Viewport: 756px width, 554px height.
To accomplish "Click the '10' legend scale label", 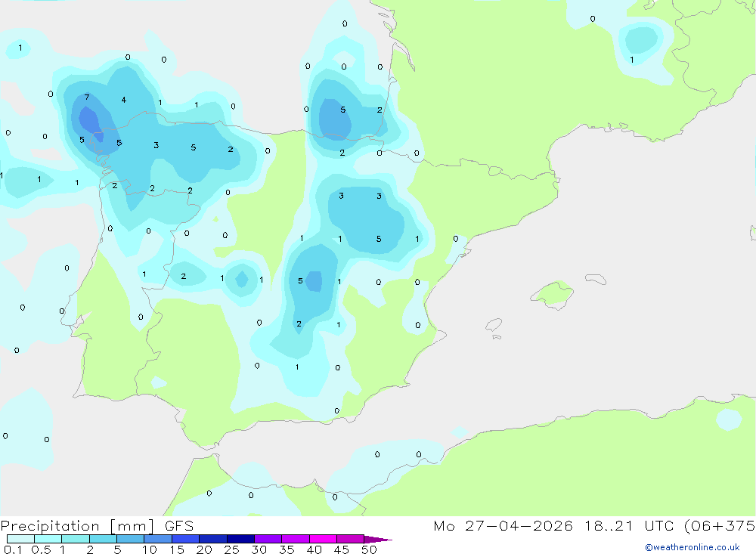I will [150, 549].
